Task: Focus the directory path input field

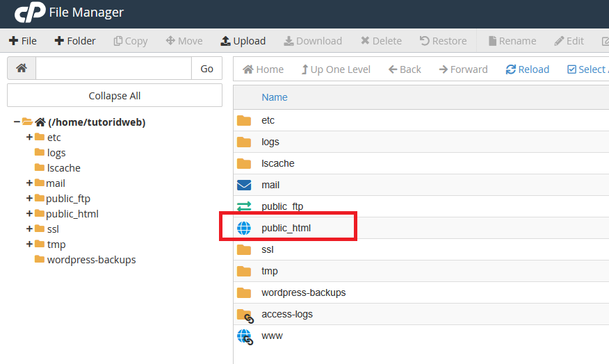Action: pyautogui.click(x=114, y=68)
